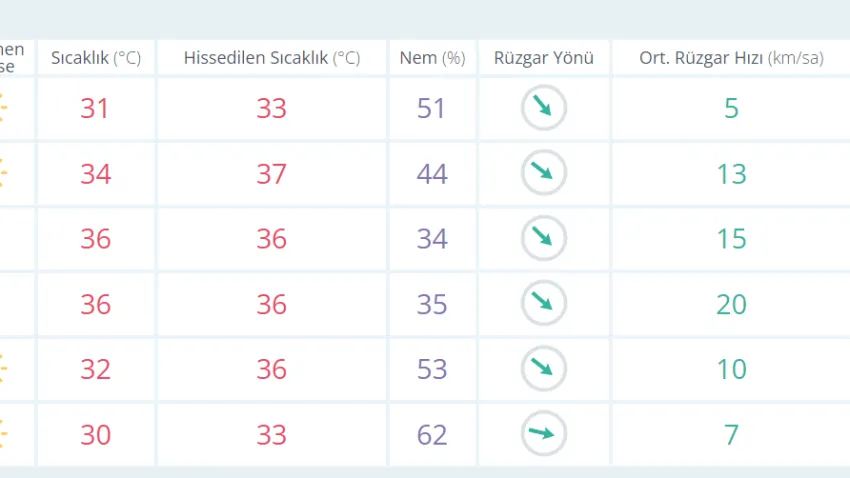This screenshot has height=478, width=850.
Task: Click the Rüzgar Yönü column header
Action: 544,57
